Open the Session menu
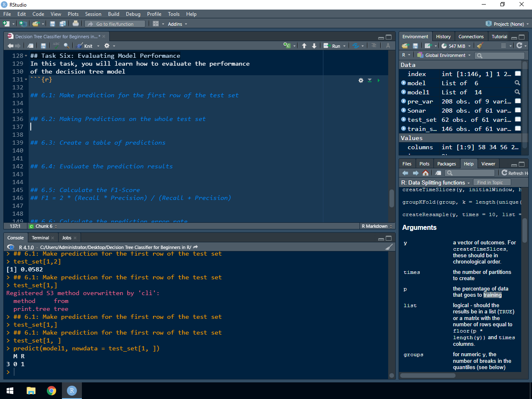The image size is (532, 399). click(x=93, y=14)
